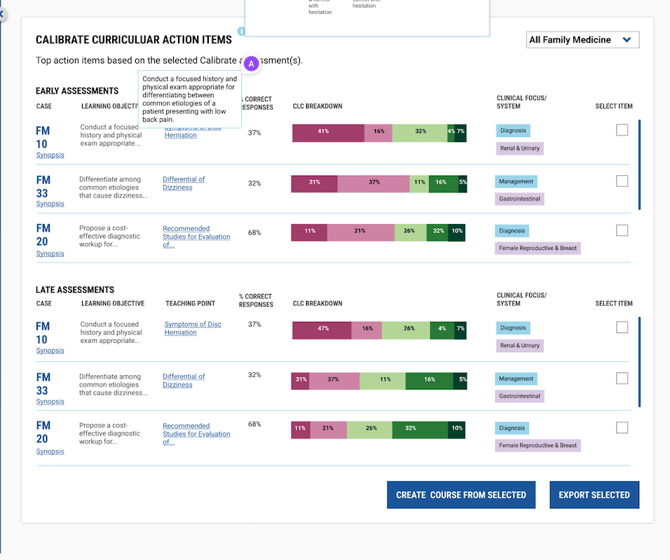Image resolution: width=670 pixels, height=560 pixels.
Task: Click the 47% segment in Late FM 10 bar
Action: click(x=323, y=328)
